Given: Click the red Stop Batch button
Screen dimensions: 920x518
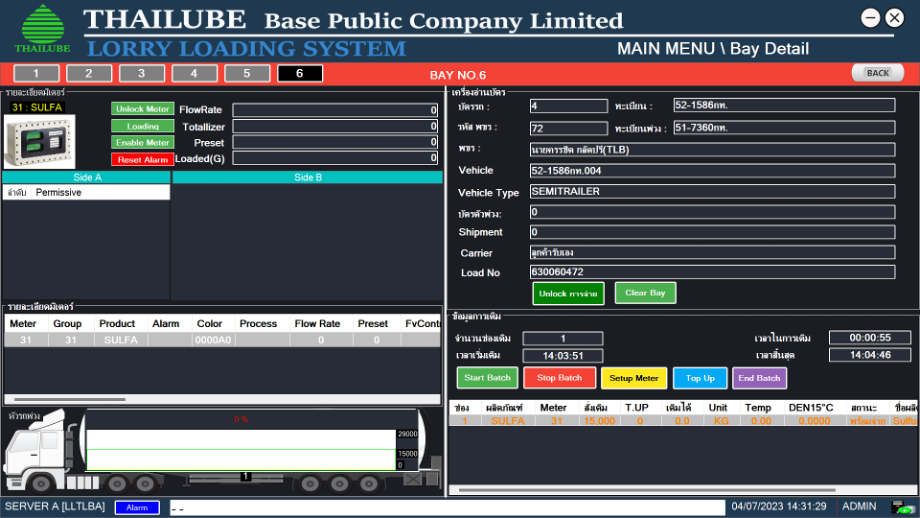Looking at the screenshot, I should [559, 378].
